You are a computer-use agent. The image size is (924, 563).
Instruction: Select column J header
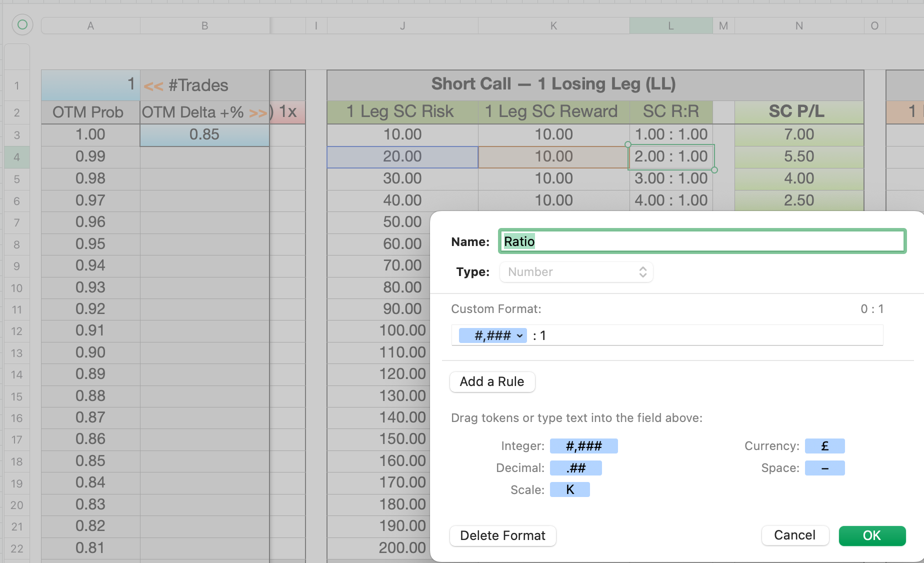point(402,26)
